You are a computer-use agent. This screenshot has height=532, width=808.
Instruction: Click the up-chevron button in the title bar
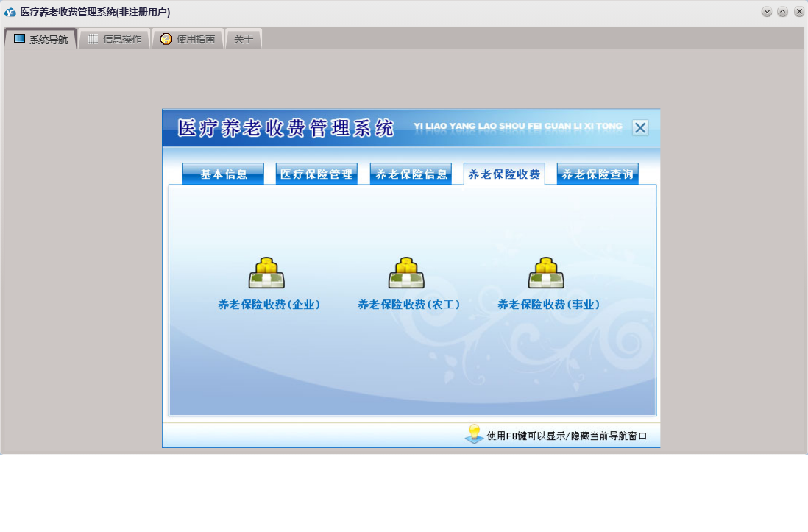click(782, 11)
